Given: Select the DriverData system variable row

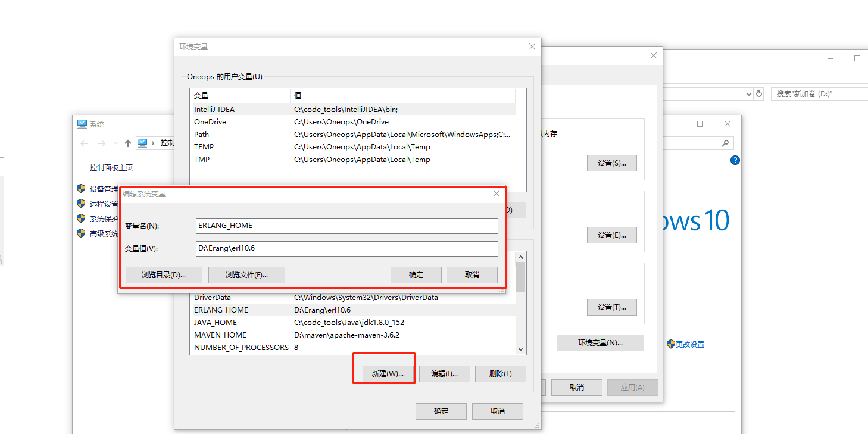Looking at the screenshot, I should pos(352,298).
